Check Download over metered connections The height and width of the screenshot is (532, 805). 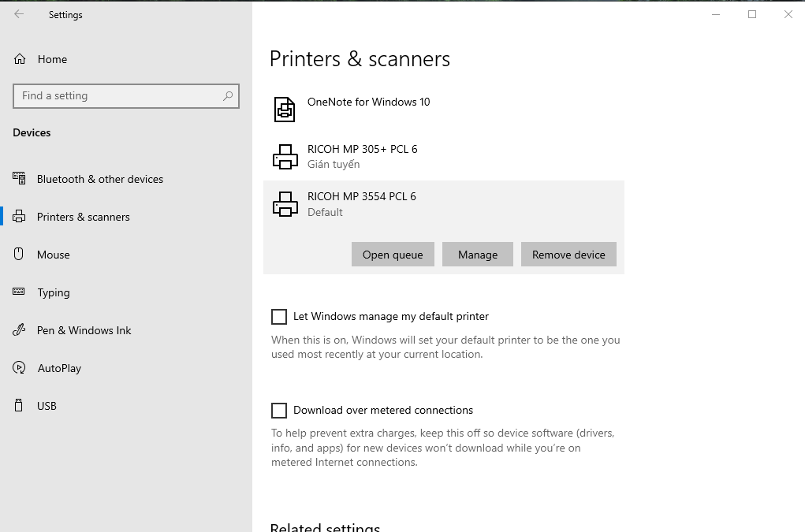pos(279,411)
